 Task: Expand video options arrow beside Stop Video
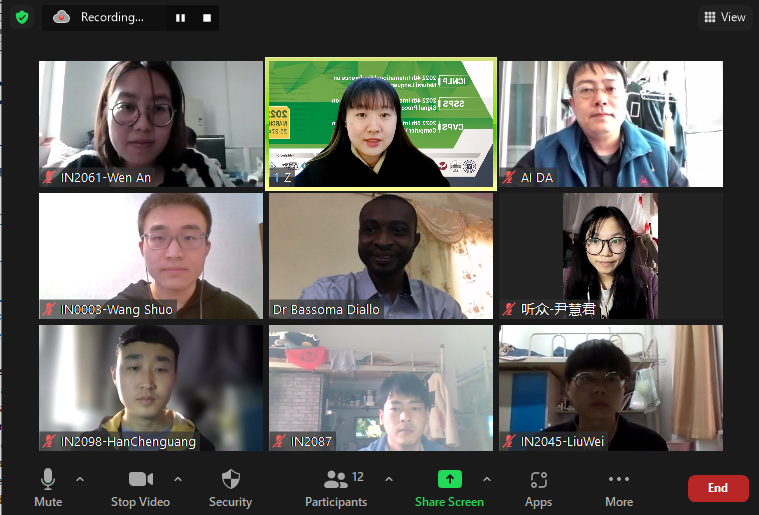tap(178, 479)
